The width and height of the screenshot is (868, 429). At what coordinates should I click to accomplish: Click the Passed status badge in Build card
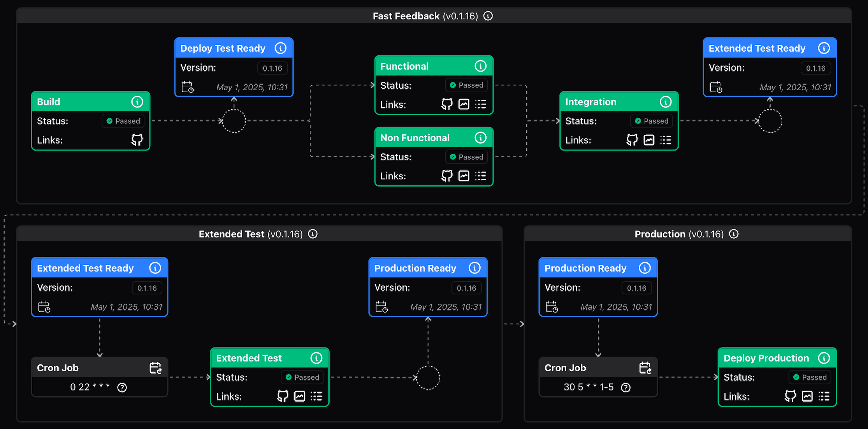[123, 121]
